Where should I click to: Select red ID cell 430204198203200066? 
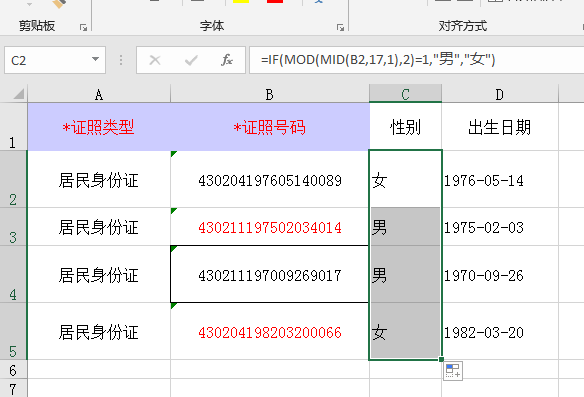270,331
